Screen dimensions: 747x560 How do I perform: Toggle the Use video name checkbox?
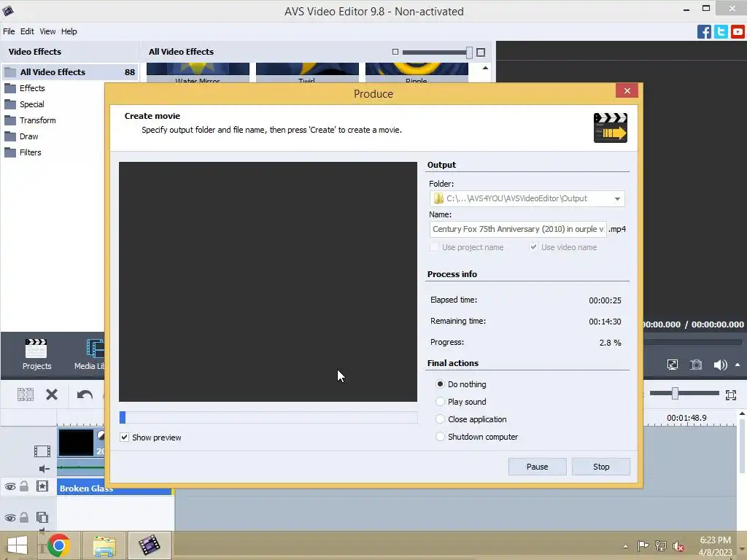533,246
